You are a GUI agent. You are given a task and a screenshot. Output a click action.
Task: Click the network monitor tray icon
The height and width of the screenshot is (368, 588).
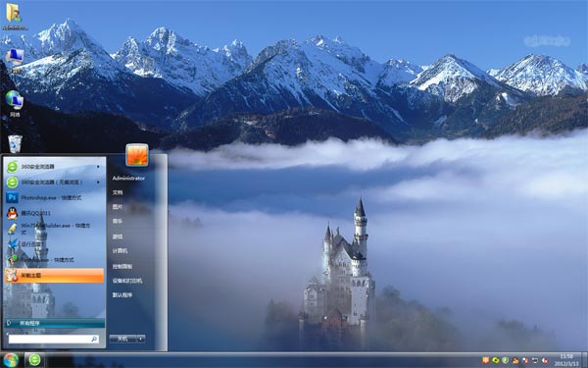click(535, 360)
